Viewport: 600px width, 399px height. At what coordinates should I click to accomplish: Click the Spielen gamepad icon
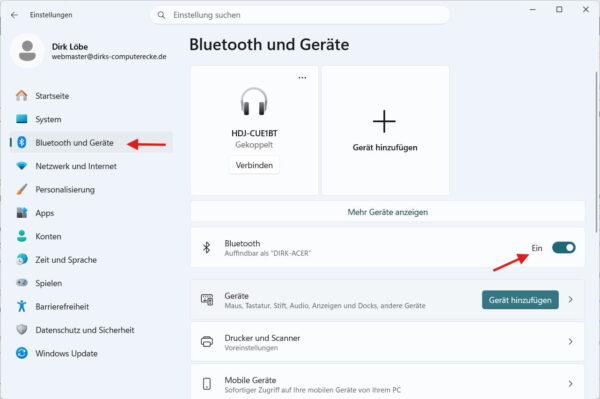point(22,283)
